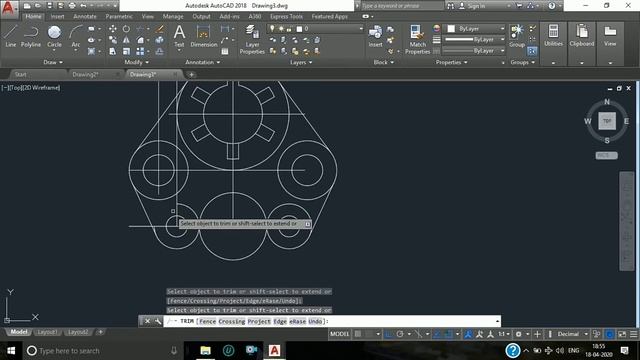Add new drawing tab with plus button

point(191,74)
